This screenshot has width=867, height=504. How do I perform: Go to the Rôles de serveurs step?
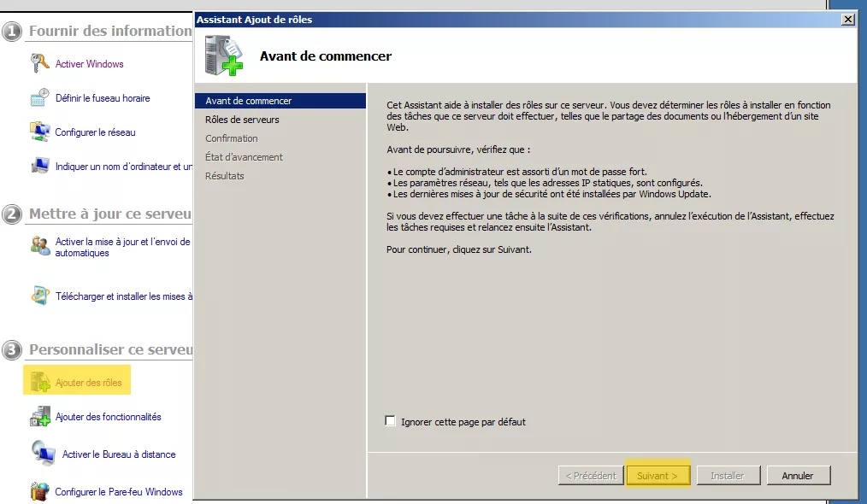242,120
